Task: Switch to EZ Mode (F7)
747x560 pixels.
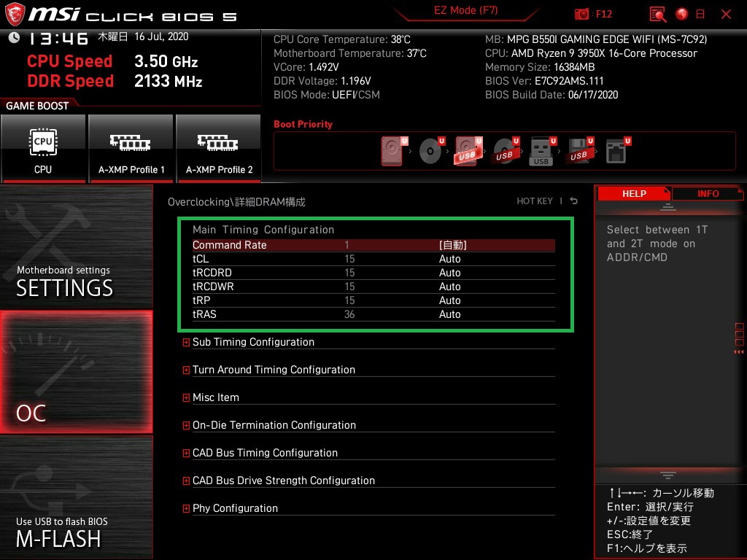Action: (x=465, y=10)
